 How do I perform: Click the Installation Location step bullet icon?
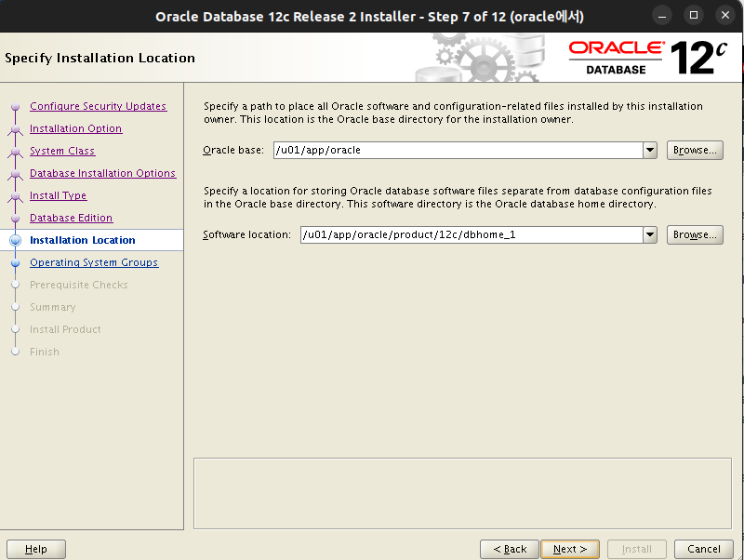pyautogui.click(x=15, y=240)
